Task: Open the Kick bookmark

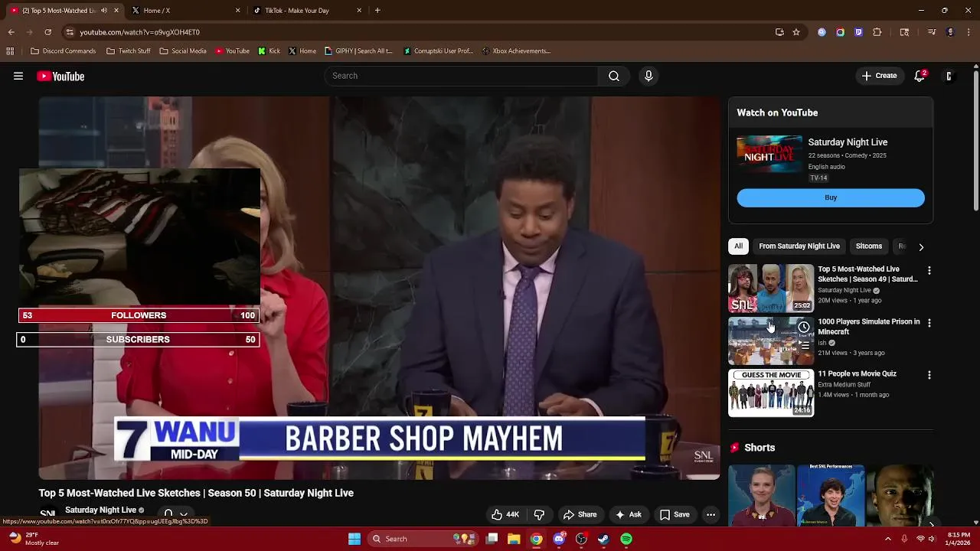Action: point(269,51)
